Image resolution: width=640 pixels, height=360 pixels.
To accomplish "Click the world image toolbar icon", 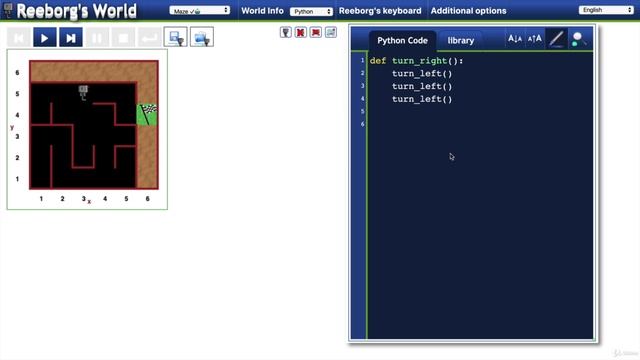I will click(331, 32).
